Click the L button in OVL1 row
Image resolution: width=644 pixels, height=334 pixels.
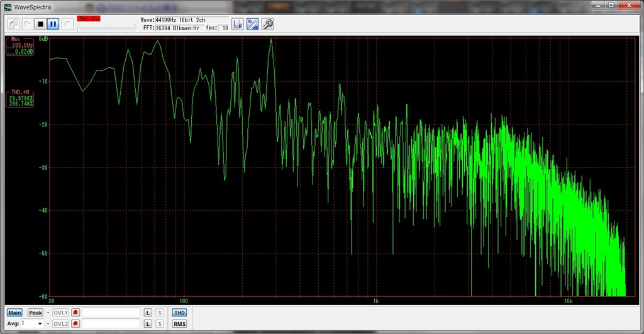tap(148, 313)
